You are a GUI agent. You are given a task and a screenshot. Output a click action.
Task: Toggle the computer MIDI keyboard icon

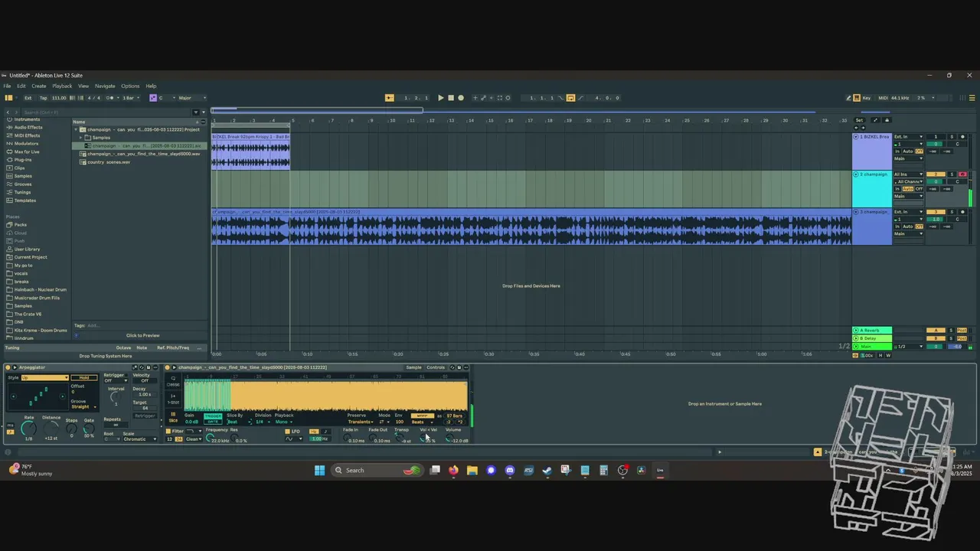tap(857, 98)
